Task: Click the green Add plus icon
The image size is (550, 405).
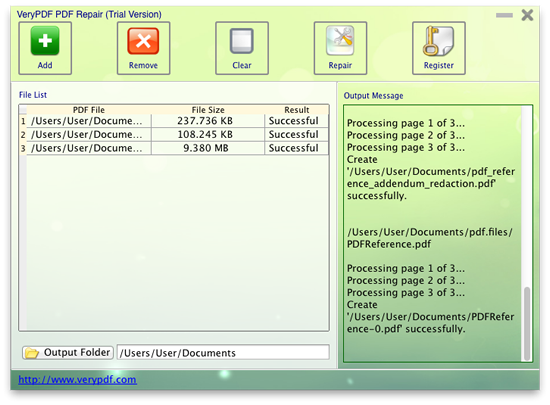Action: tap(45, 41)
